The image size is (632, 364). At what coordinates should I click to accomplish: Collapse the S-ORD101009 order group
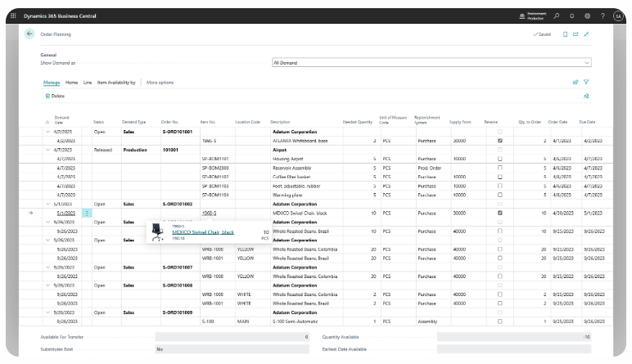click(47, 312)
